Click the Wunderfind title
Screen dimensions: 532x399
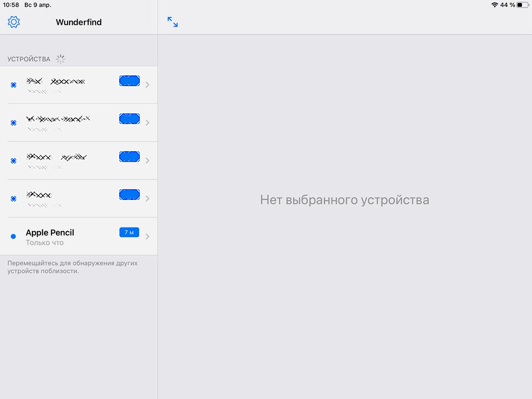79,22
